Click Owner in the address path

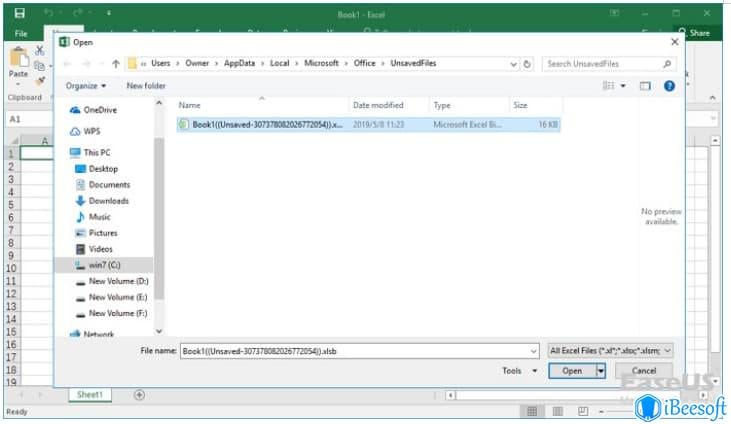point(197,63)
